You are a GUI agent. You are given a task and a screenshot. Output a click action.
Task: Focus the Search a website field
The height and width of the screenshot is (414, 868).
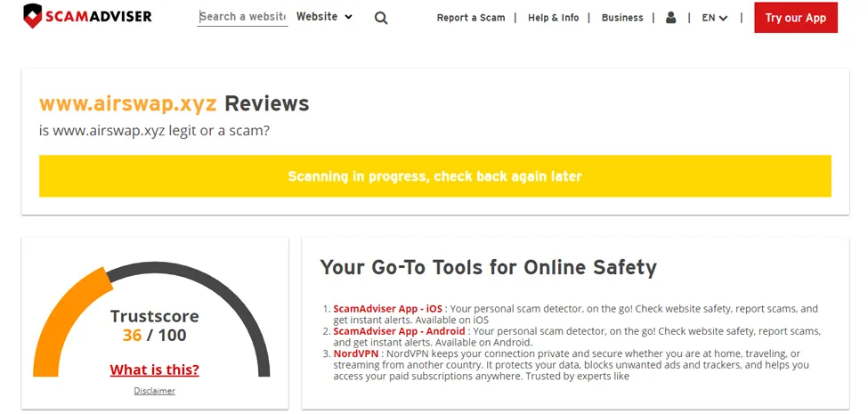[242, 17]
